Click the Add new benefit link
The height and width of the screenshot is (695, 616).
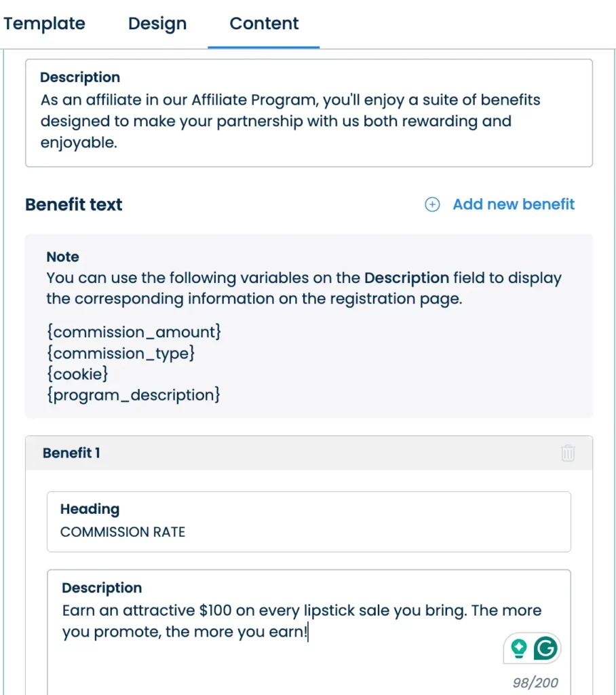point(514,204)
